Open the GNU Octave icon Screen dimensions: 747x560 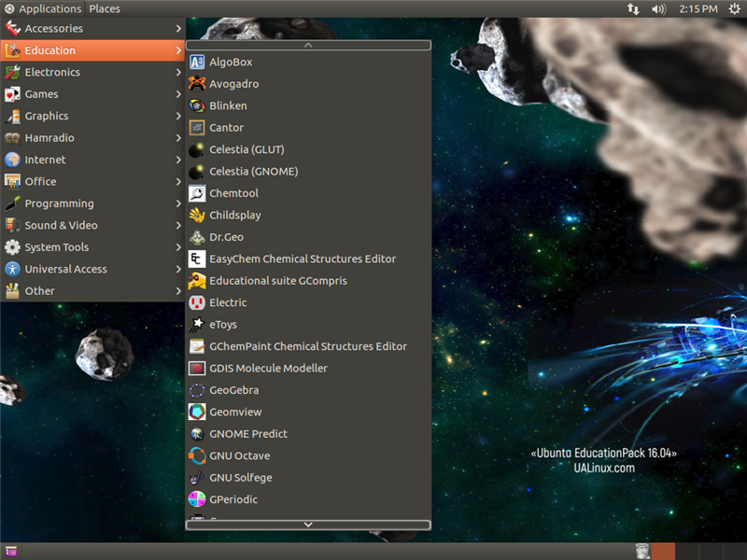click(197, 456)
